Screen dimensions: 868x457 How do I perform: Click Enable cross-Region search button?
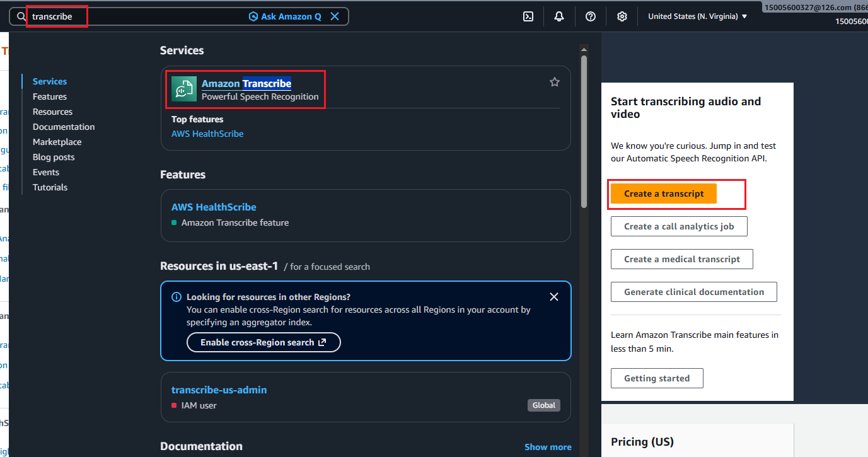pyautogui.click(x=263, y=342)
